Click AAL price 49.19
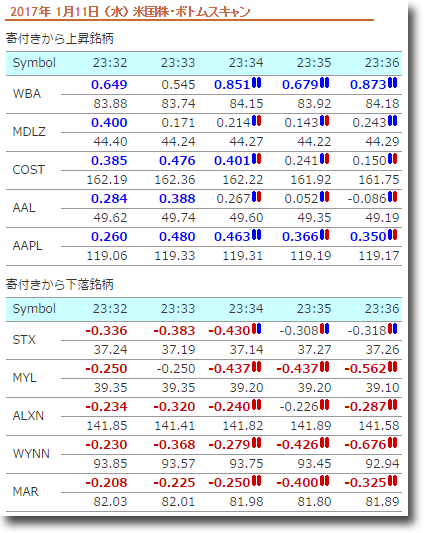The width and height of the screenshot is (425, 533). point(382,218)
